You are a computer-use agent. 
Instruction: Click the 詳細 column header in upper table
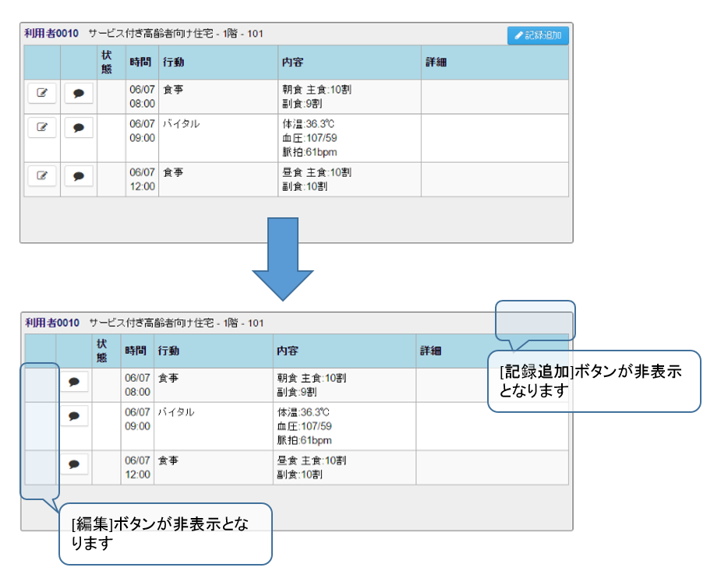(436, 62)
